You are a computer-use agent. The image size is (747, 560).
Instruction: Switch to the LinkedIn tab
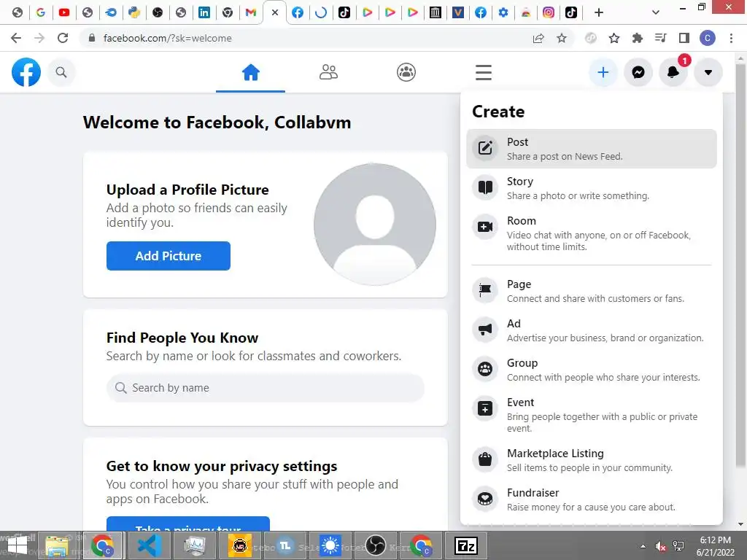pyautogui.click(x=204, y=13)
